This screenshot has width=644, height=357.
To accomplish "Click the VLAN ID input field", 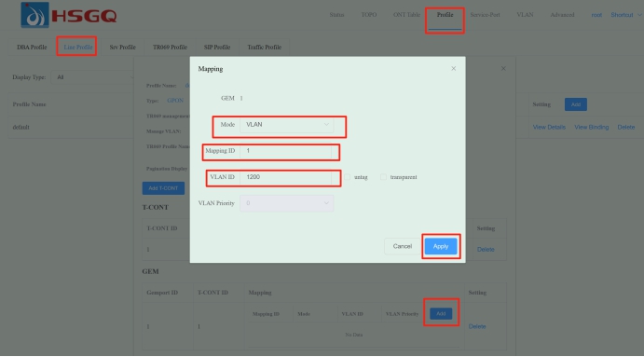I will 285,177.
